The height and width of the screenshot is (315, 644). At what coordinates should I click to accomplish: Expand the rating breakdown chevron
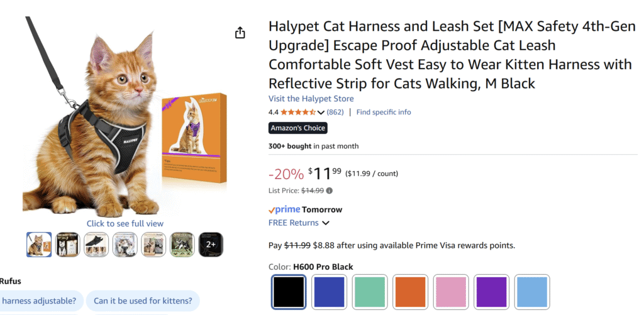click(x=321, y=113)
